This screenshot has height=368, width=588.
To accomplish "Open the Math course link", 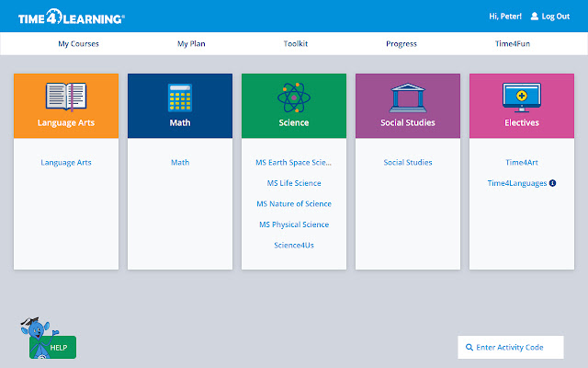I will [x=180, y=162].
